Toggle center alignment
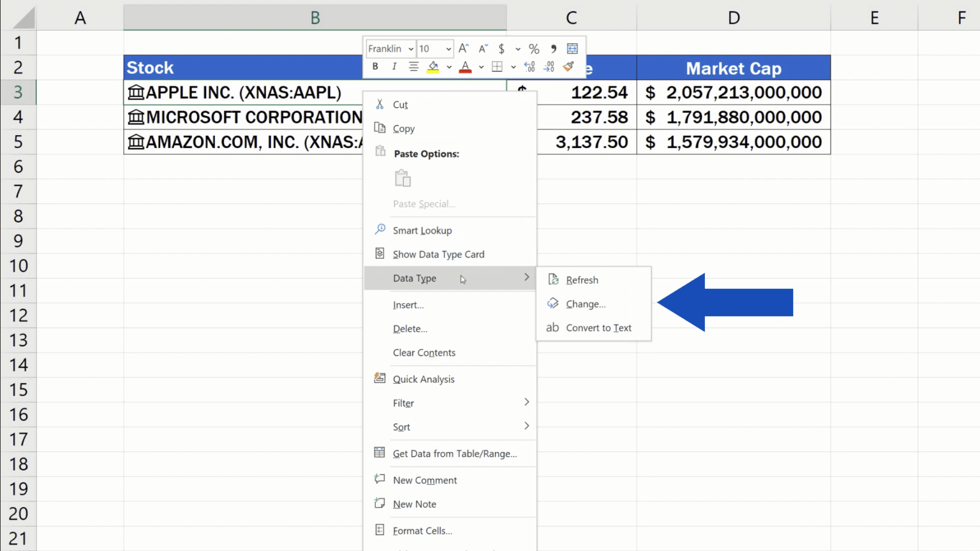Screen dimensions: 980x551 click(x=413, y=66)
